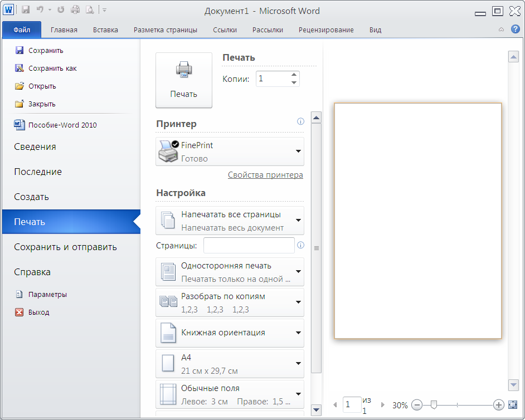Open the FinePrint printer dropdown

point(230,152)
